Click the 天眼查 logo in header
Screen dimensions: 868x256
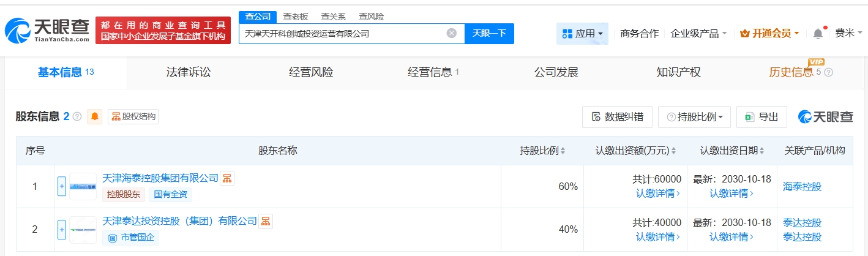(47, 29)
